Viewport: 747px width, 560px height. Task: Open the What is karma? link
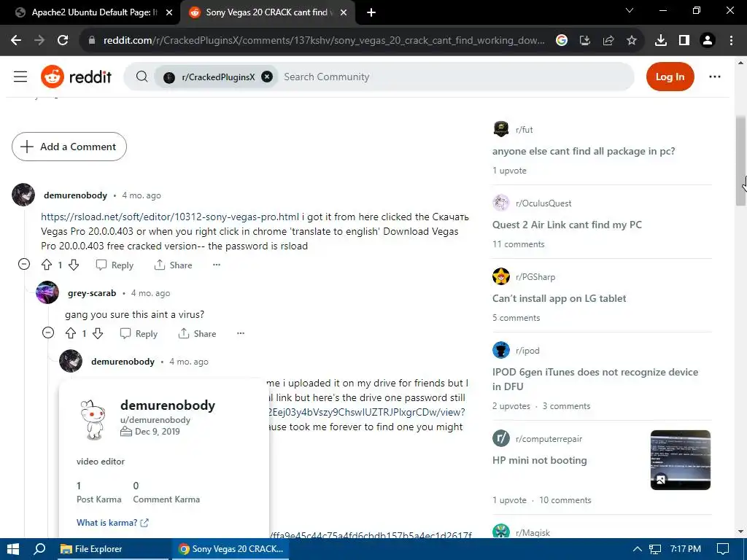(x=112, y=522)
